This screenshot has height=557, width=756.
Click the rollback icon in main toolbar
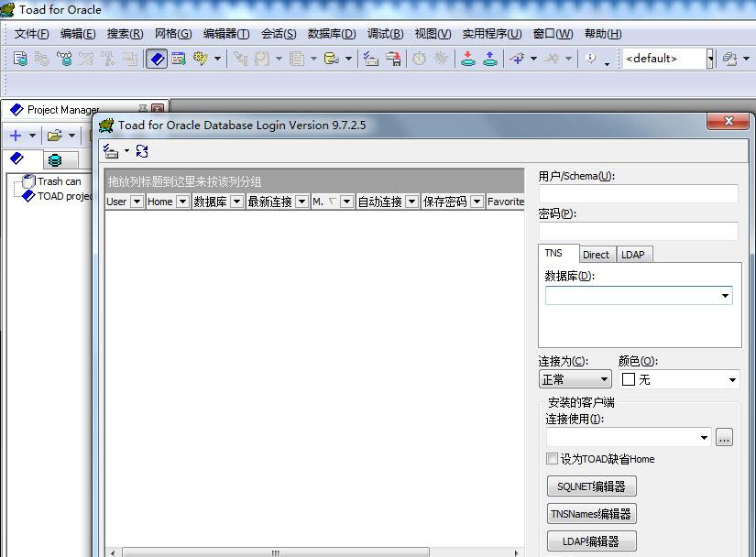(x=489, y=59)
